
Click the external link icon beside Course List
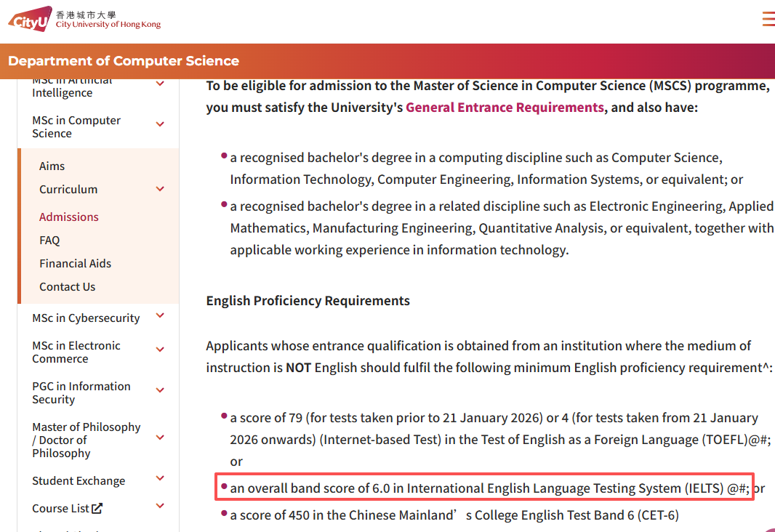[x=97, y=508]
